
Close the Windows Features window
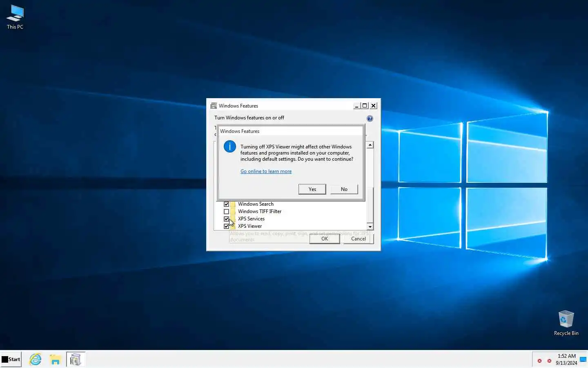373,106
